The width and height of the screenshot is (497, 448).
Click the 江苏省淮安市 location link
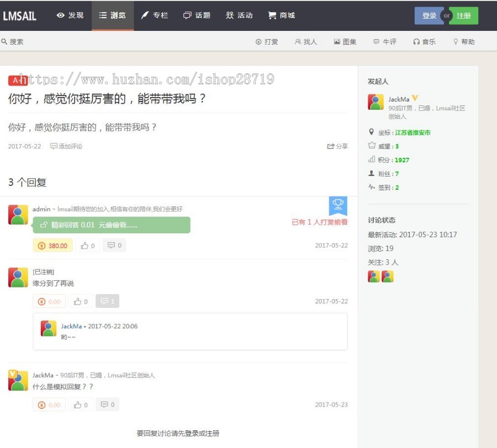click(x=413, y=133)
